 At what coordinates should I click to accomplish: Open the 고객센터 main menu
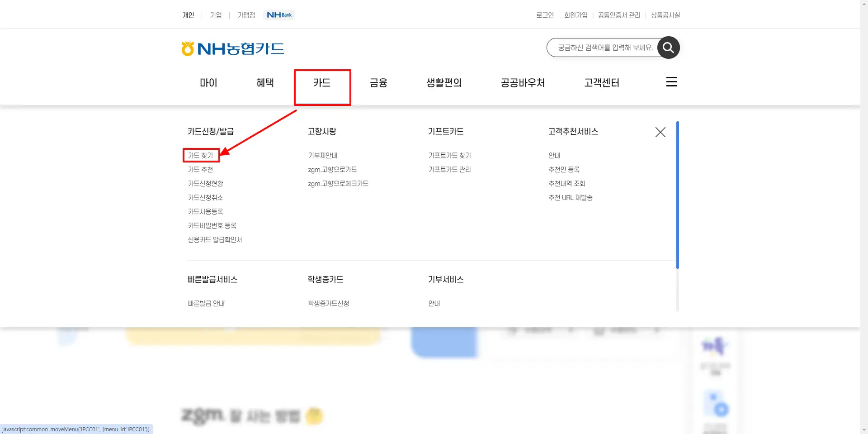[602, 82]
